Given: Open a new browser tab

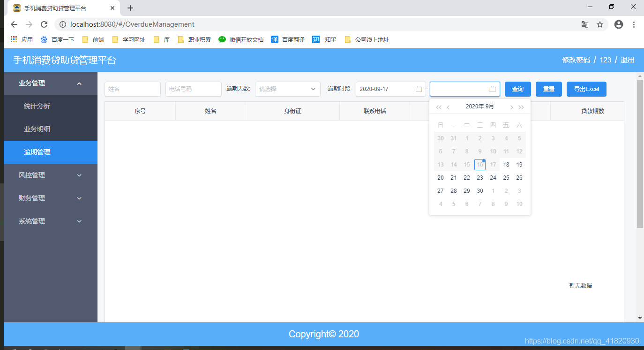Looking at the screenshot, I should (130, 8).
